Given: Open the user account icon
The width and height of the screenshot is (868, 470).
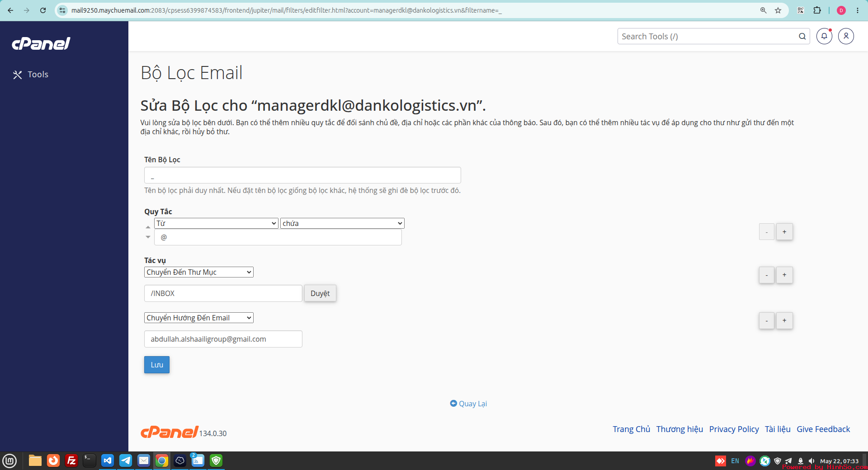Looking at the screenshot, I should pyautogui.click(x=846, y=36).
